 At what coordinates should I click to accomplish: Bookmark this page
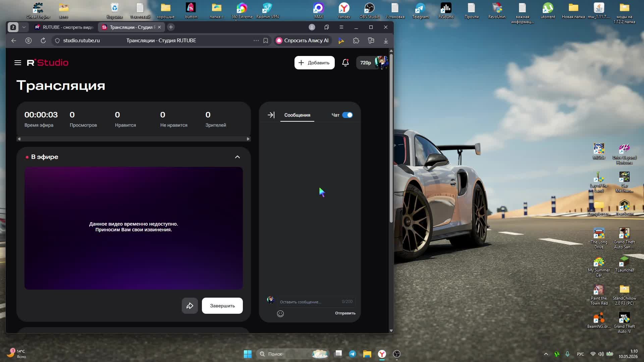pos(266,41)
